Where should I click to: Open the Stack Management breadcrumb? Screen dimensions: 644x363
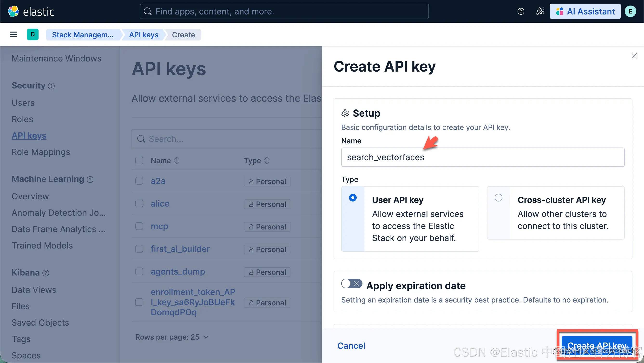[x=83, y=34]
